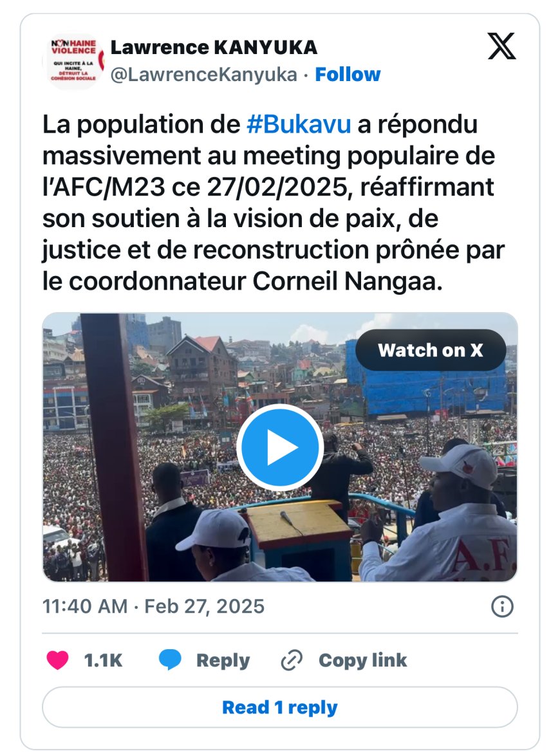
Task: Open the Read 1 reply button
Action: pos(280,707)
